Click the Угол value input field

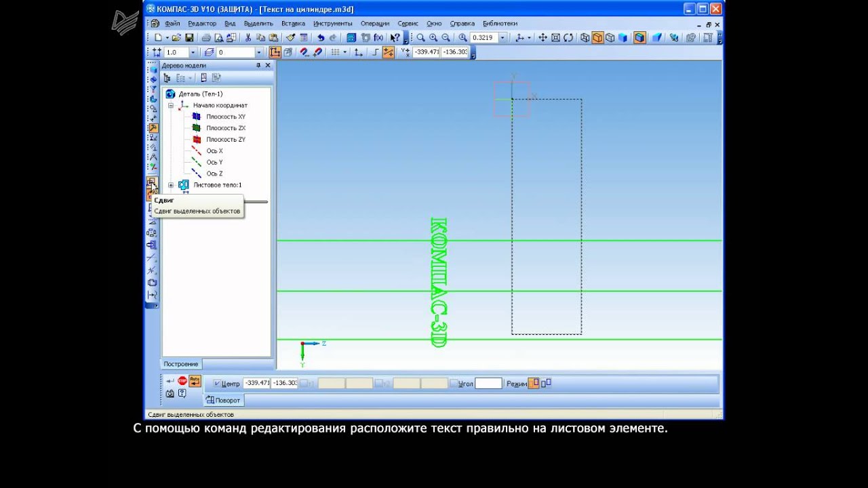pos(488,384)
